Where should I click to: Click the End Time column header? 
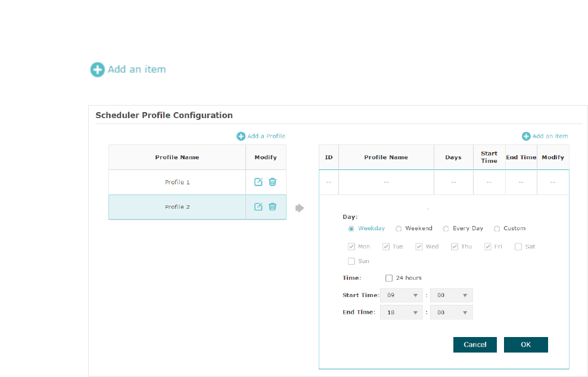521,157
